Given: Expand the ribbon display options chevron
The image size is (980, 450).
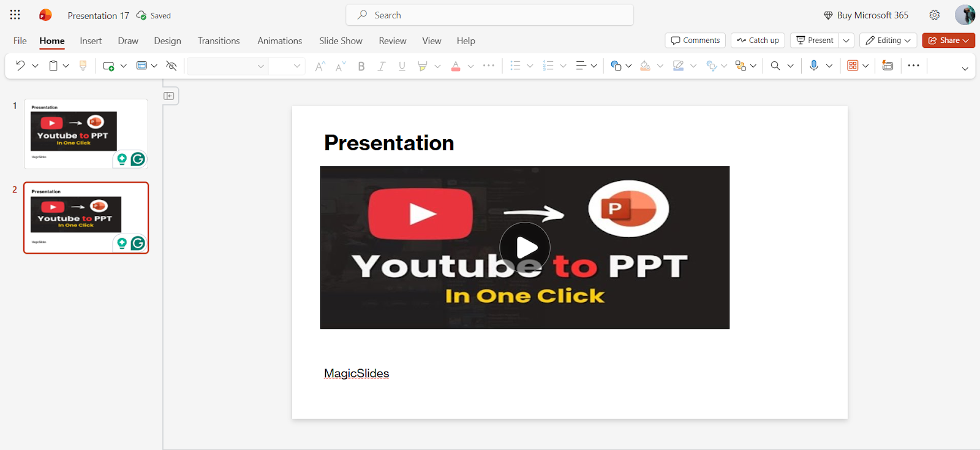Looking at the screenshot, I should tap(965, 69).
